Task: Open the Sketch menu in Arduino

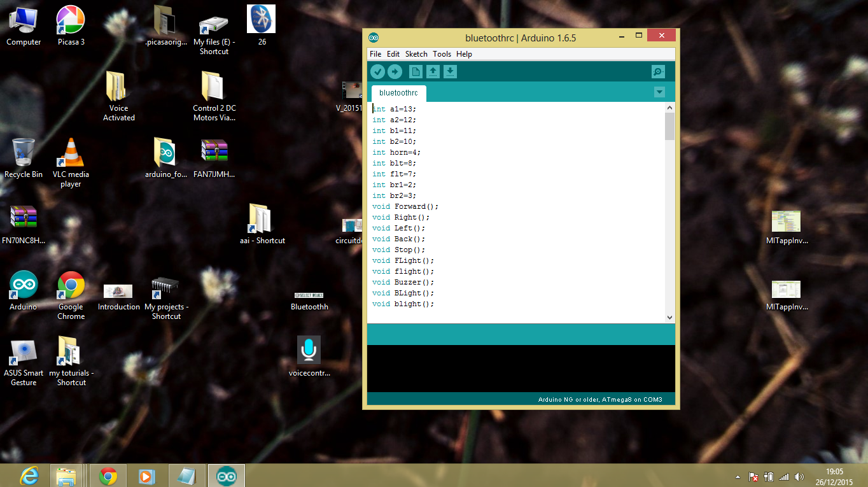Action: [416, 54]
